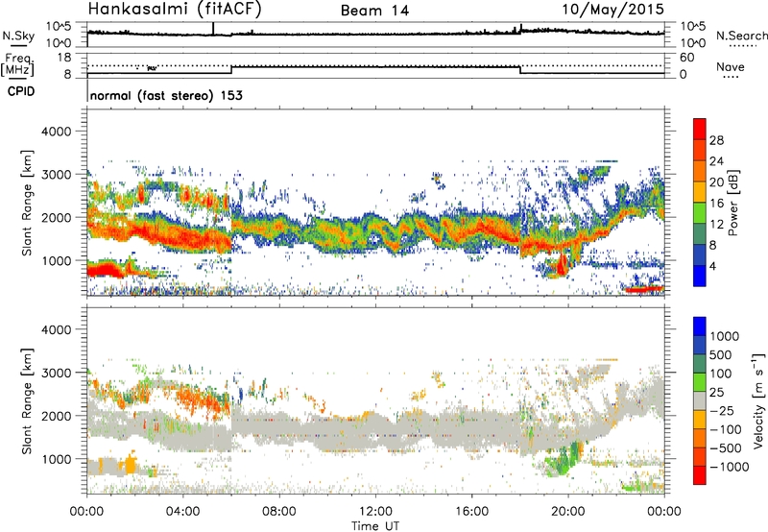Click the grey segment of velocity colorbar

click(x=700, y=400)
